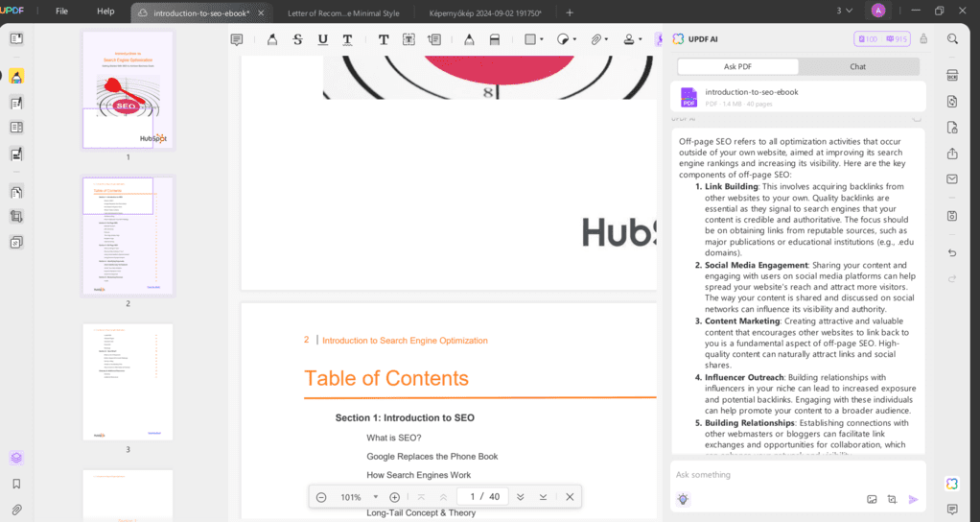The width and height of the screenshot is (980, 522).
Task: Click the zoom in plus button
Action: pyautogui.click(x=394, y=497)
